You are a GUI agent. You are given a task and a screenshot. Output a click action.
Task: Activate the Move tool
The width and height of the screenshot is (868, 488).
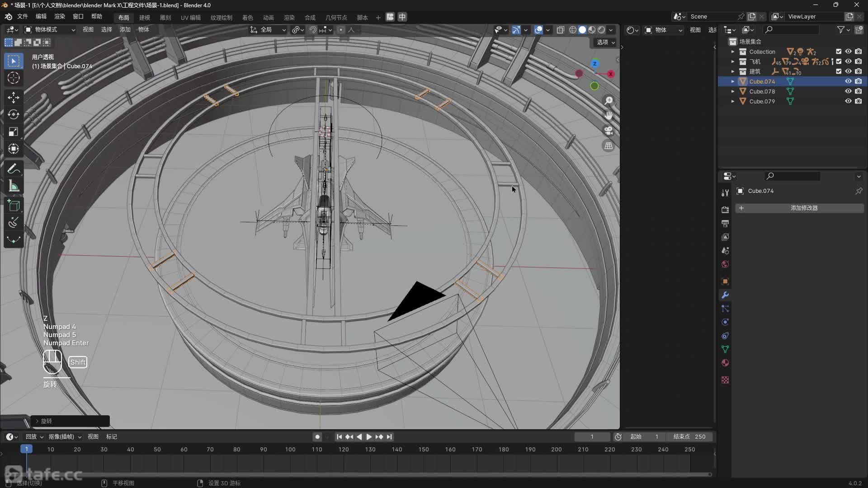[x=14, y=97]
